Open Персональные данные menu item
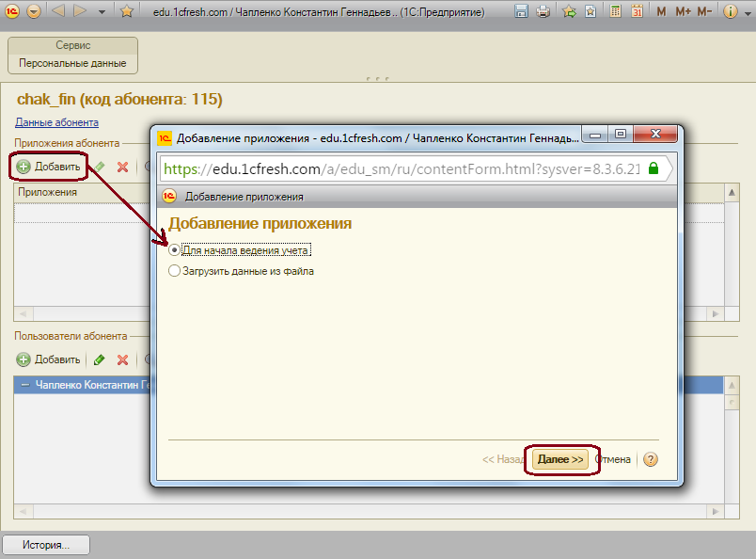The width and height of the screenshot is (756, 559). coord(72,63)
